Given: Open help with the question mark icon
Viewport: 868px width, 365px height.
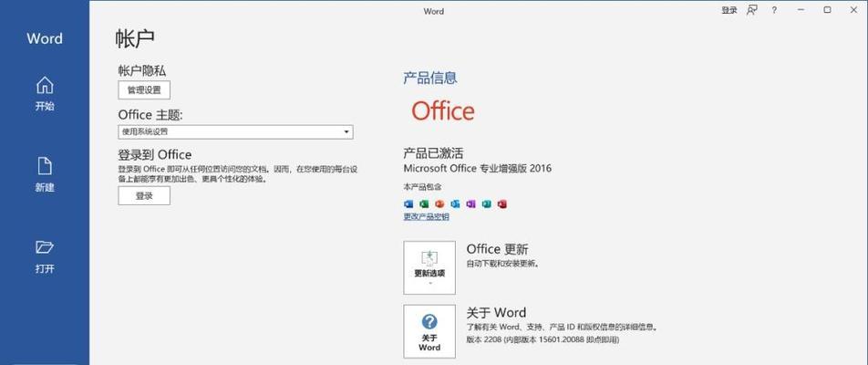Looking at the screenshot, I should (x=774, y=10).
